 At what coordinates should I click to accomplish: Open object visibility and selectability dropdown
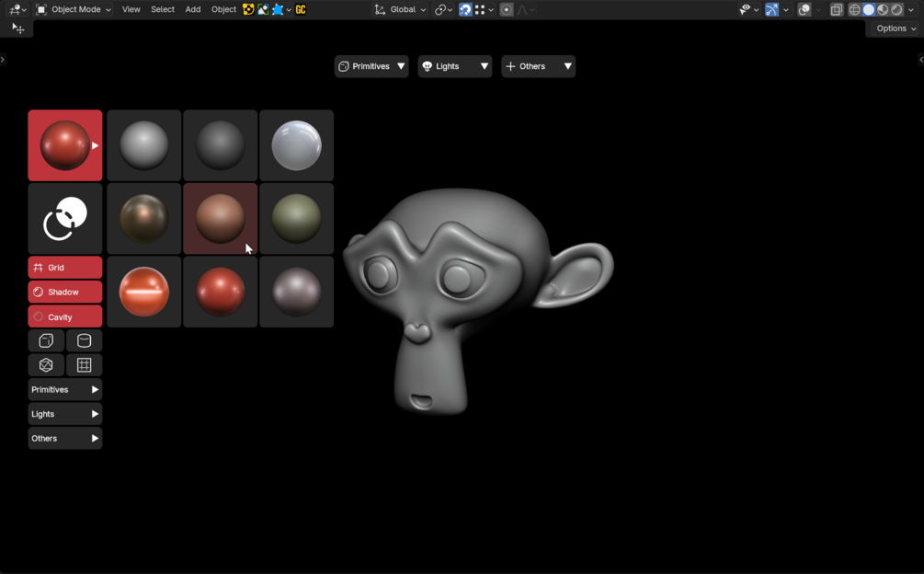(749, 9)
